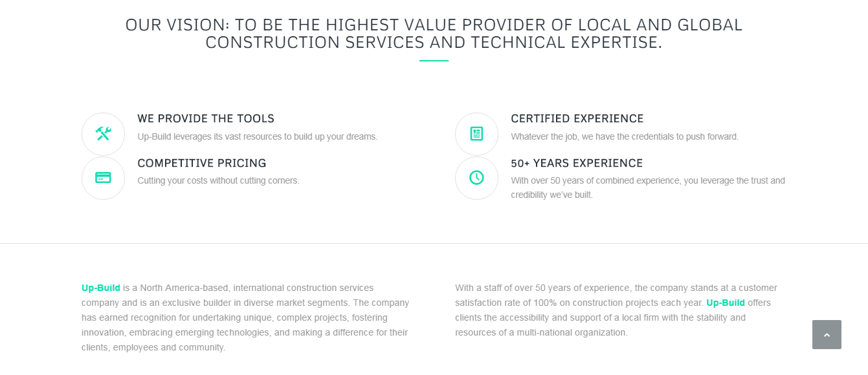Click the customer satisfaction rate paragraph
The width and height of the screenshot is (868, 375).
pyautogui.click(x=616, y=310)
